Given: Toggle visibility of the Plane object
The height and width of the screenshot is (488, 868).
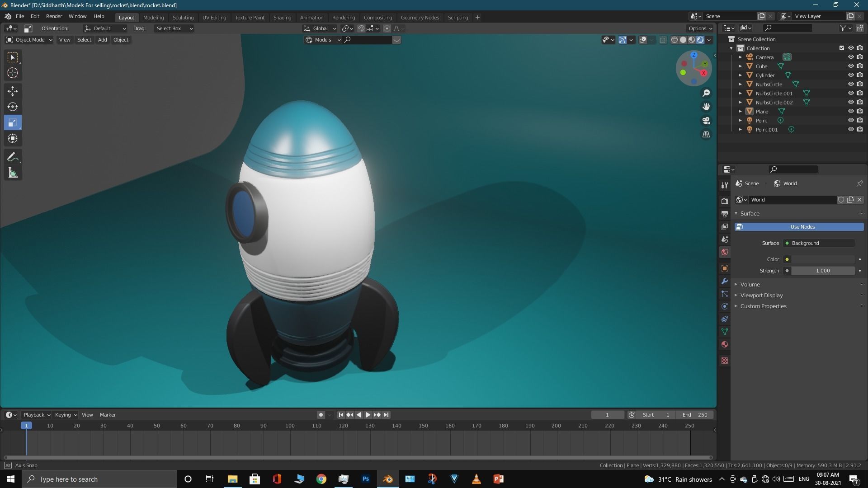Looking at the screenshot, I should point(850,111).
